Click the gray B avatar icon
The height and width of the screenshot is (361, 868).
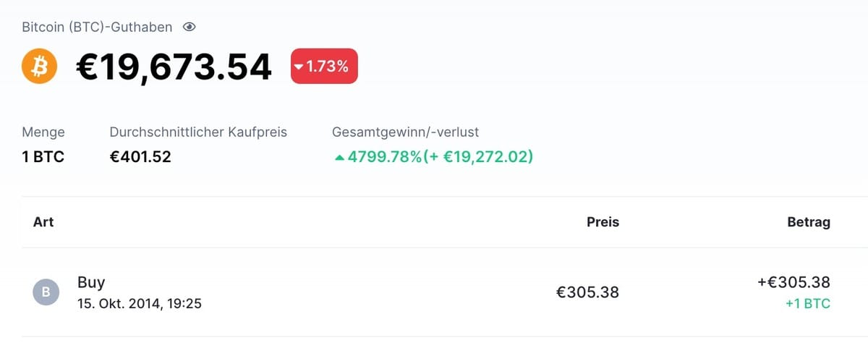[x=46, y=292]
